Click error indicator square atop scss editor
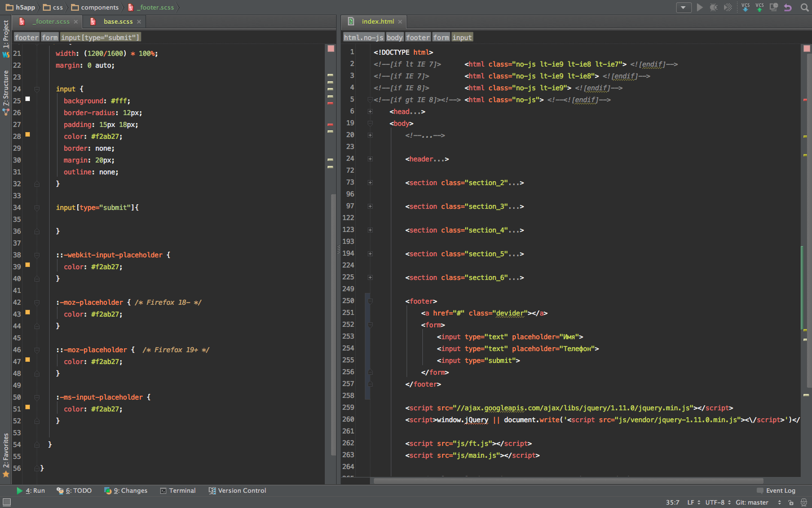This screenshot has height=508, width=812. point(331,49)
